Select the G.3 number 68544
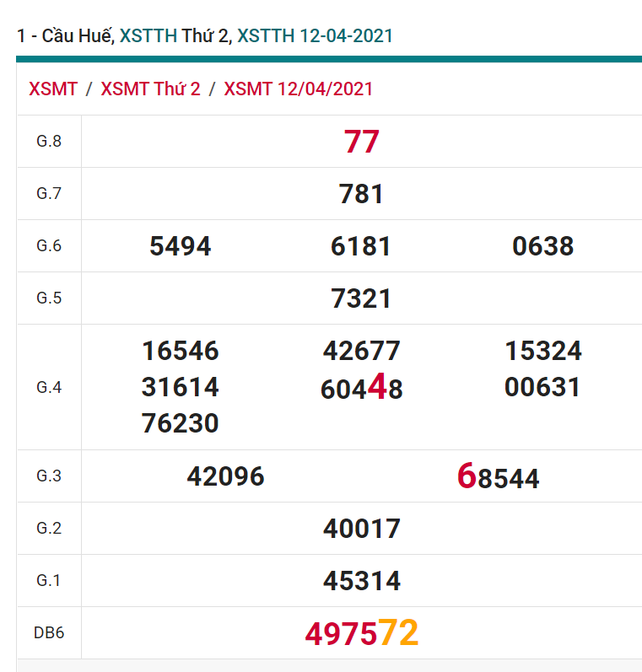This screenshot has width=642, height=672. (x=498, y=477)
